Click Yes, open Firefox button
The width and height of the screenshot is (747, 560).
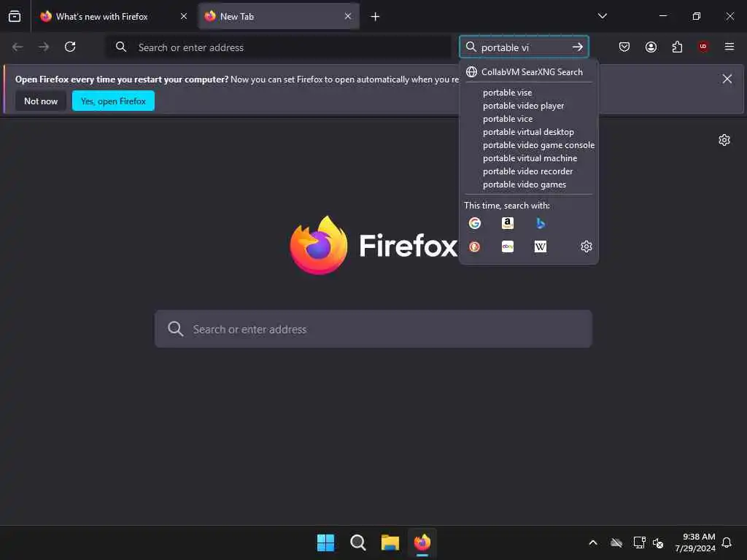click(113, 101)
